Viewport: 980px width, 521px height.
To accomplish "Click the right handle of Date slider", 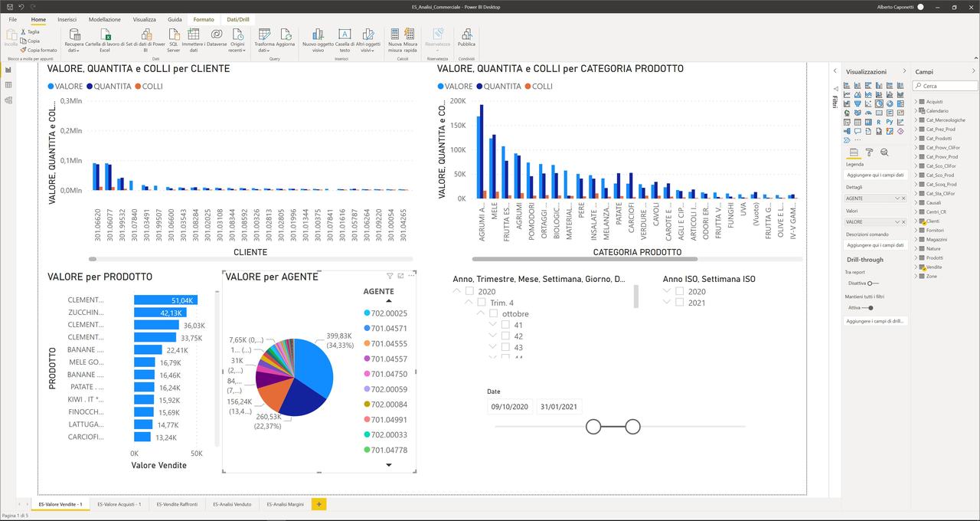I will click(x=632, y=427).
